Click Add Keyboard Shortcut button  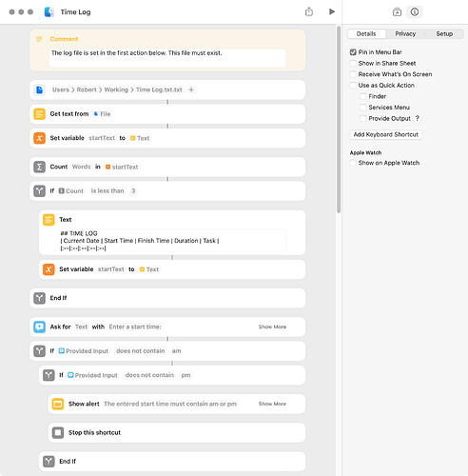tap(386, 134)
